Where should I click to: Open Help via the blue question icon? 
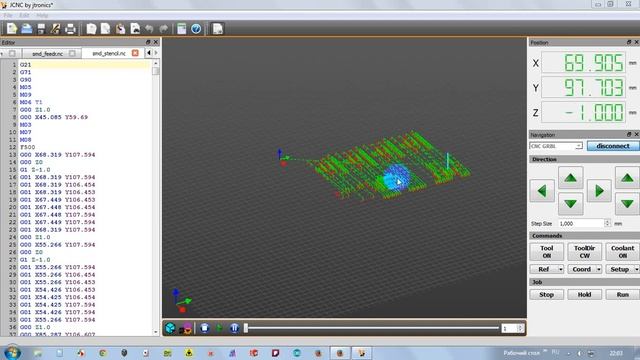pyautogui.click(x=196, y=29)
